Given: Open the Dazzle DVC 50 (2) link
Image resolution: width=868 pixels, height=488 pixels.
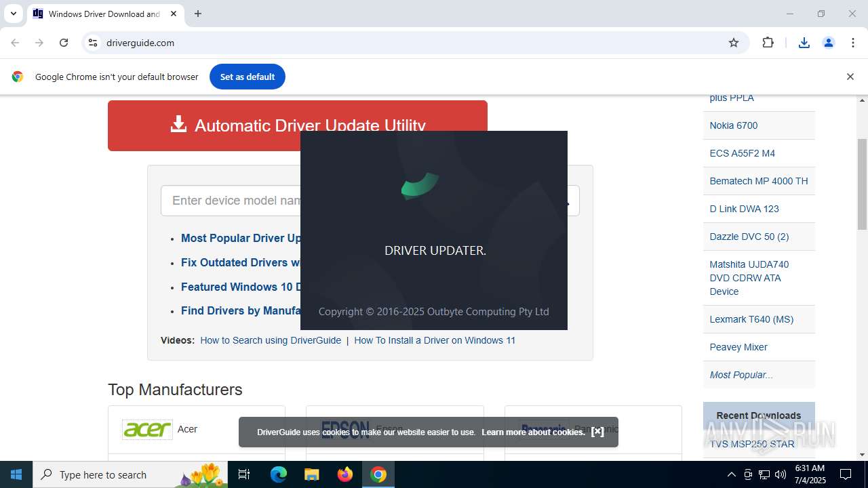Looking at the screenshot, I should coord(749,237).
